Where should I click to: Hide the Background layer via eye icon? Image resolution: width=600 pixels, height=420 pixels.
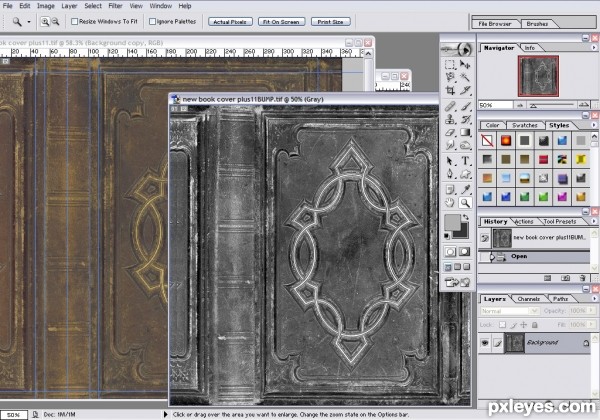tap(485, 343)
